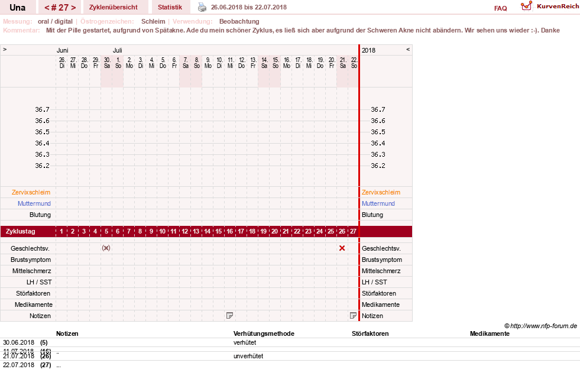
Task: Open the Zyklenübersicht tab
Action: point(113,7)
